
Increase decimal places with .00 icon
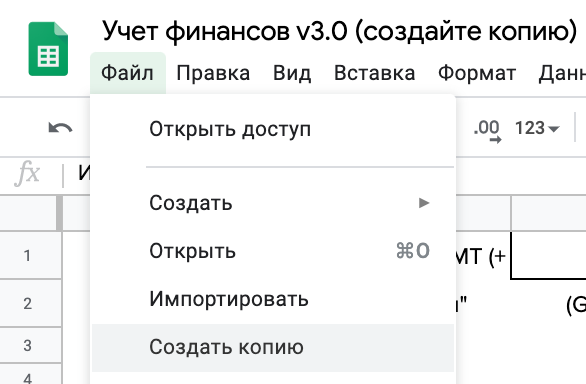[x=487, y=130]
